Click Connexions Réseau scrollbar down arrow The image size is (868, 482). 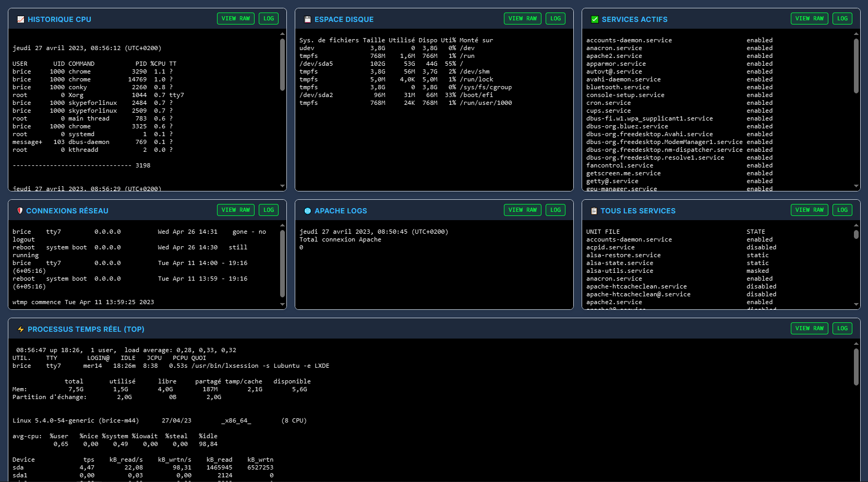pyautogui.click(x=282, y=304)
